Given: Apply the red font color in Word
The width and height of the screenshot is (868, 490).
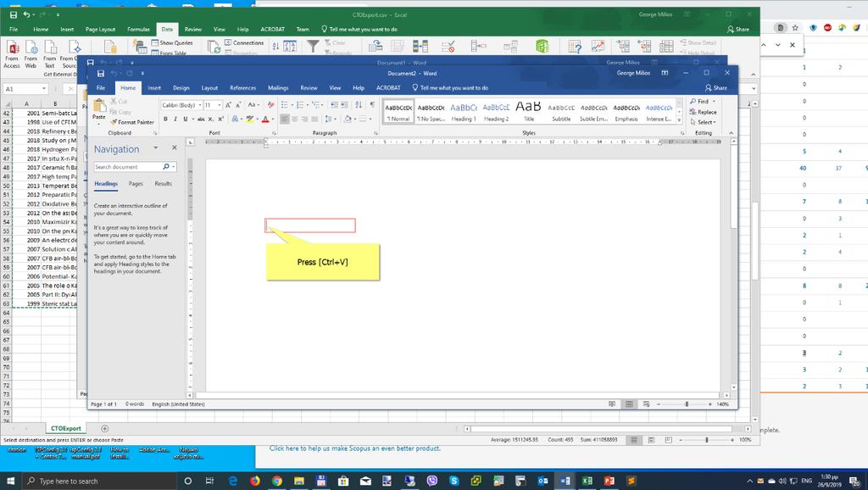Looking at the screenshot, I should [265, 119].
